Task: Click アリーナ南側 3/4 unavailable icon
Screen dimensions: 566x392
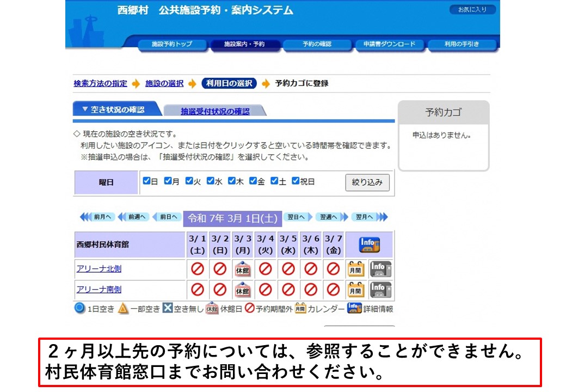Action: point(266,290)
